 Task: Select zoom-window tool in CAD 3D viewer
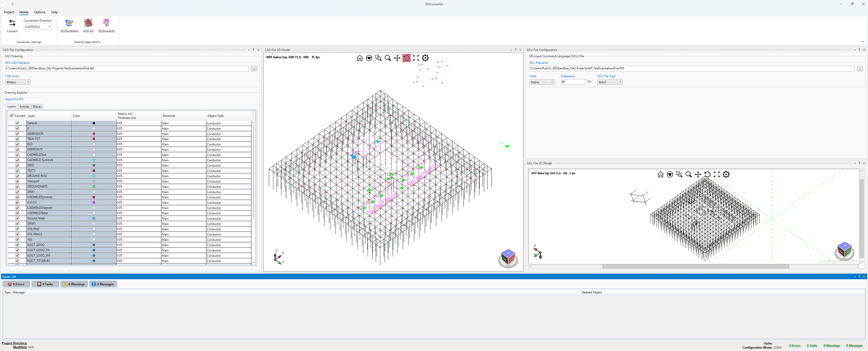[x=379, y=58]
